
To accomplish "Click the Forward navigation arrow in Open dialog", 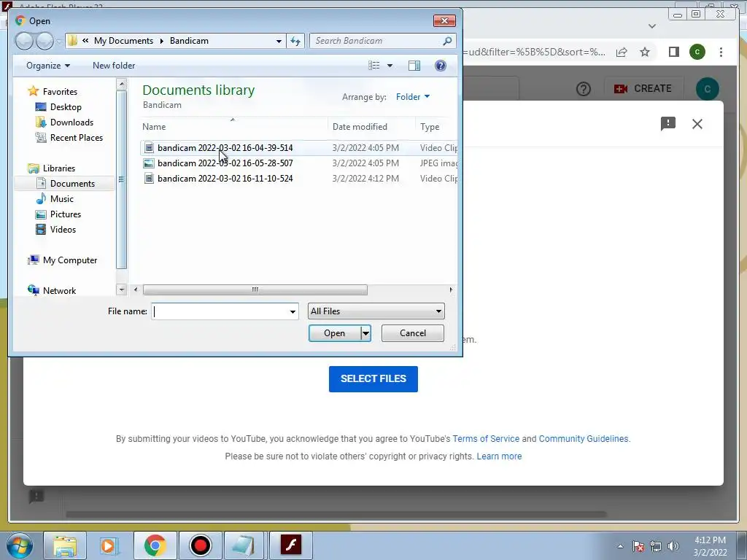I will 44,41.
